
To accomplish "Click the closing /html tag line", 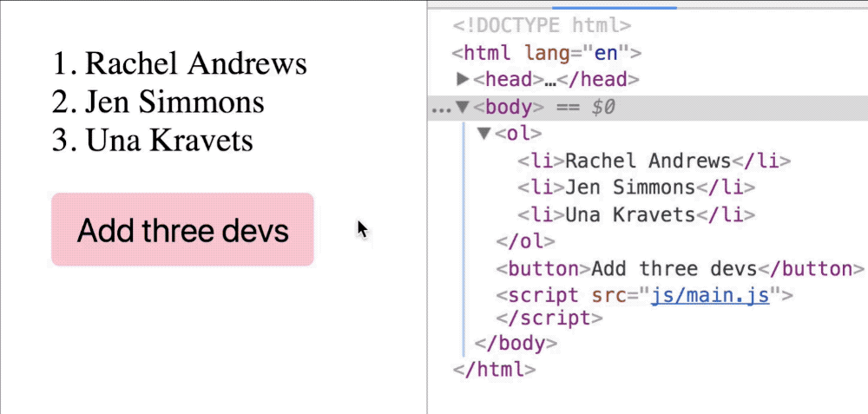I will pos(494,369).
